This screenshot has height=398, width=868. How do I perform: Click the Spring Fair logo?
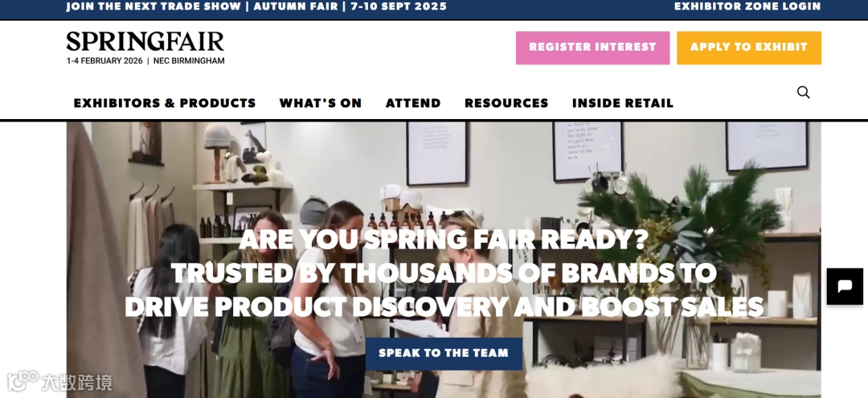145,42
